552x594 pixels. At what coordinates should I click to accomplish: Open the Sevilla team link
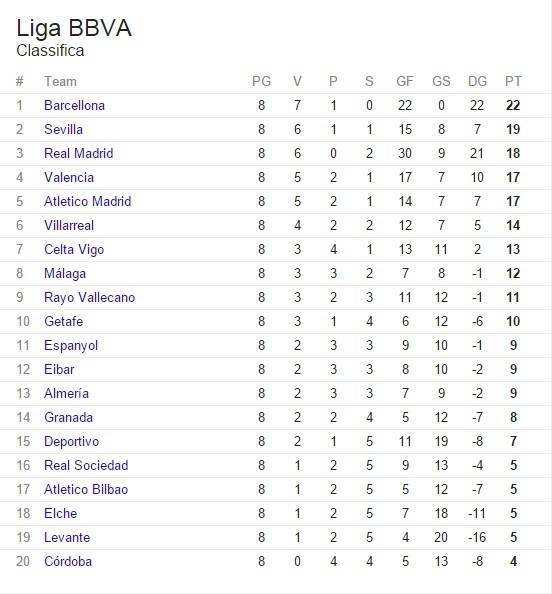tap(63, 130)
